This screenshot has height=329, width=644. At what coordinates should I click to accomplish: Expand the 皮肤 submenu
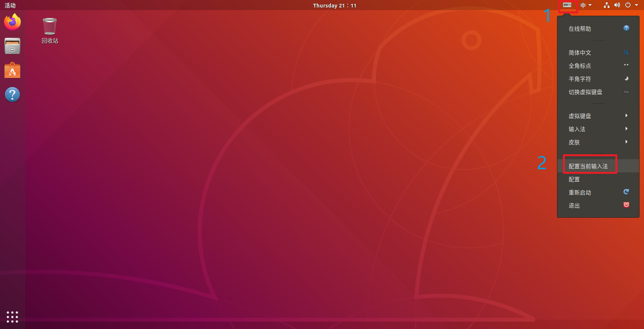(598, 142)
